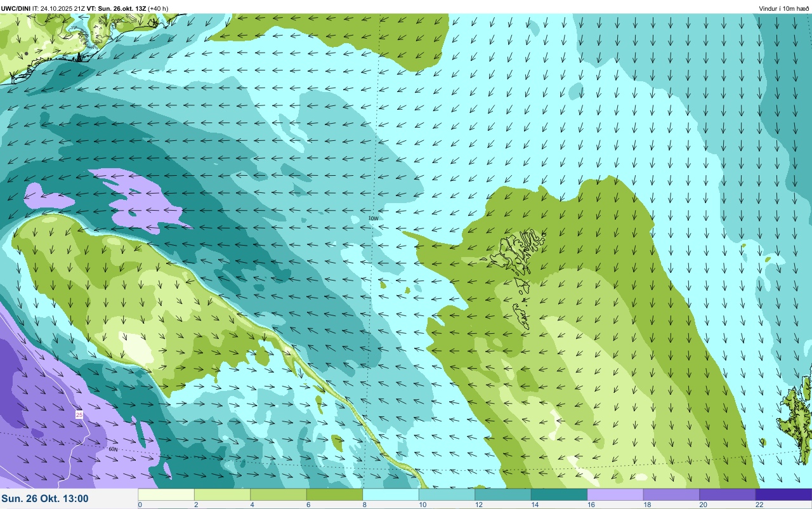Screen dimensions: 812x509
Task: Click legend tick value '6'
Action: tap(308, 505)
